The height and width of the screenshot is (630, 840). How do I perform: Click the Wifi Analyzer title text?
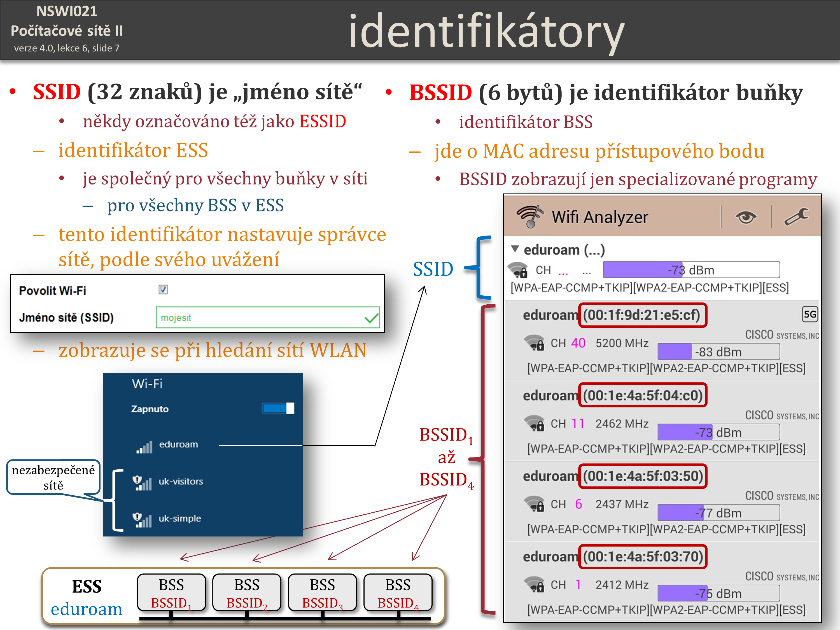pyautogui.click(x=600, y=217)
